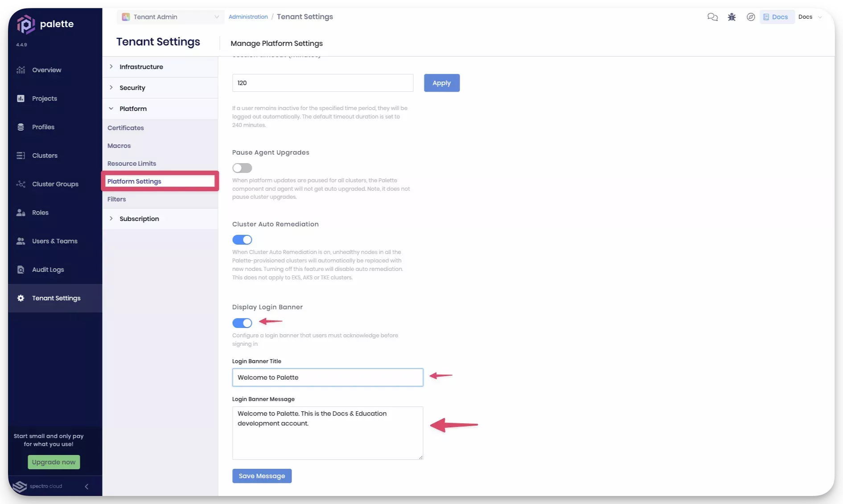This screenshot has width=843, height=504.
Task: Open the Tenant Admin project dropdown
Action: pos(170,16)
